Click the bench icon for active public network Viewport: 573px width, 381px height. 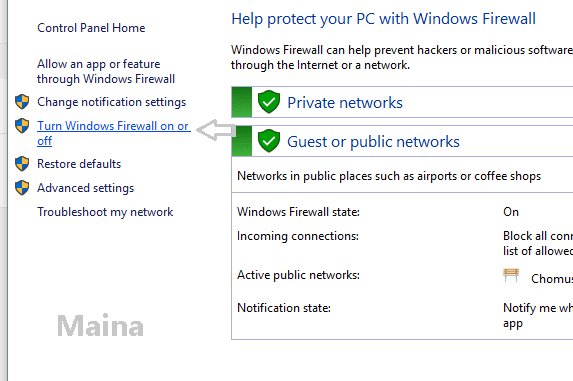click(x=511, y=275)
